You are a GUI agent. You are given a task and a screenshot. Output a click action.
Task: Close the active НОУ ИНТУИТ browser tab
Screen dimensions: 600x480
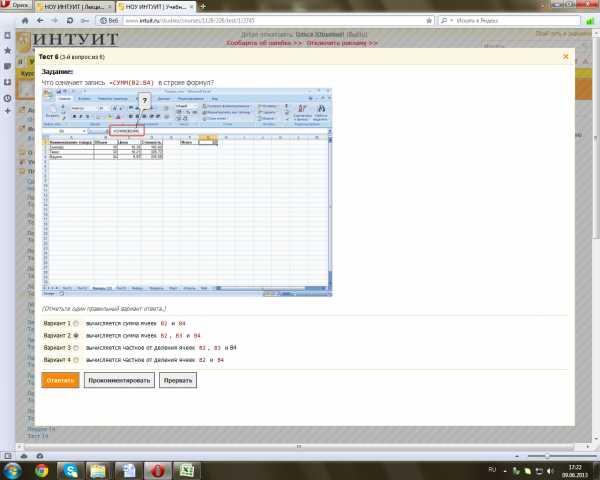[191, 7]
